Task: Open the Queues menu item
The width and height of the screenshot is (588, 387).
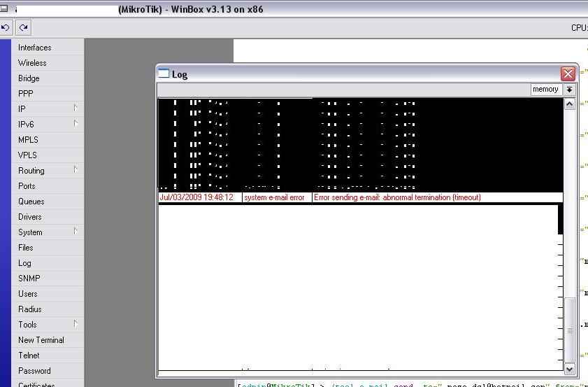Action: click(x=48, y=201)
